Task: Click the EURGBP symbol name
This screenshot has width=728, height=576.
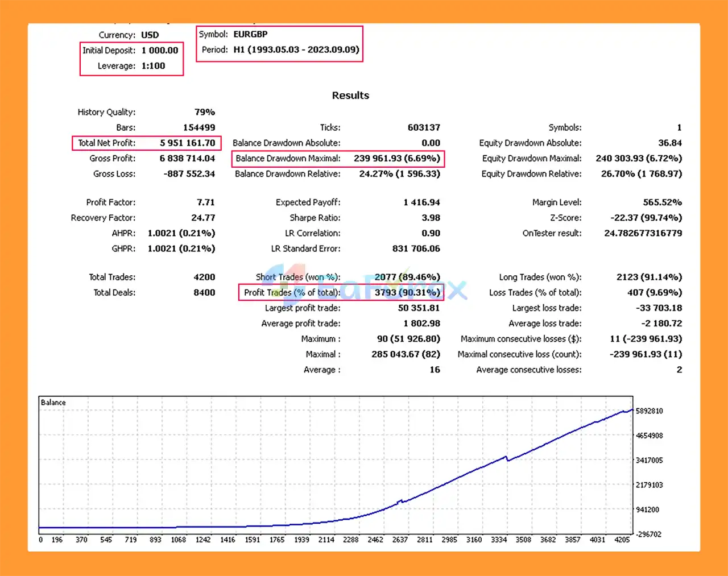Action: click(250, 34)
